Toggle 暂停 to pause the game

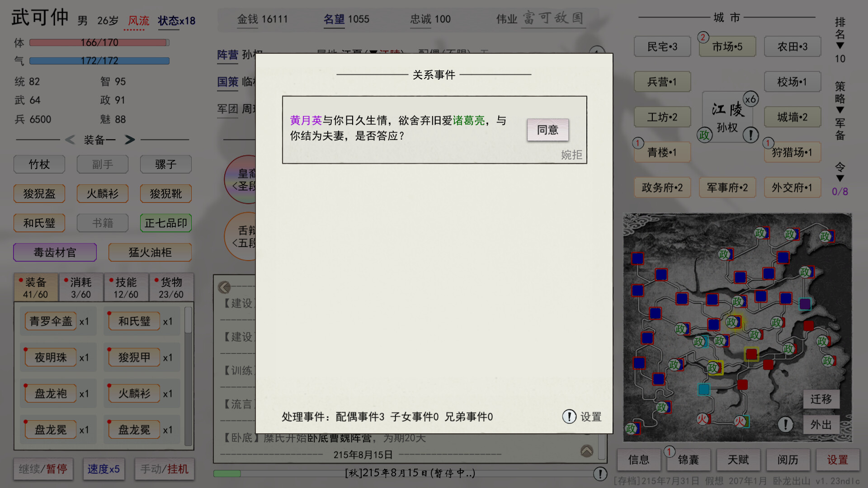coord(55,469)
